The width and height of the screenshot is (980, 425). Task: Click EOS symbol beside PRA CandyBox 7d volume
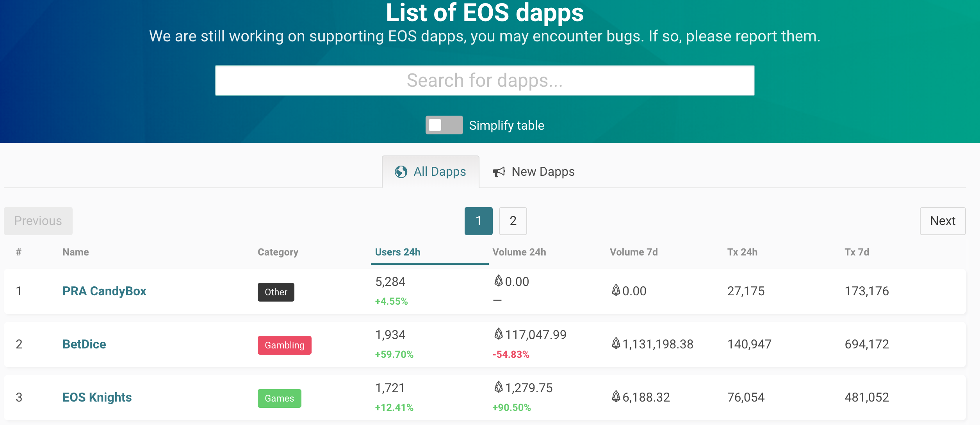click(616, 290)
